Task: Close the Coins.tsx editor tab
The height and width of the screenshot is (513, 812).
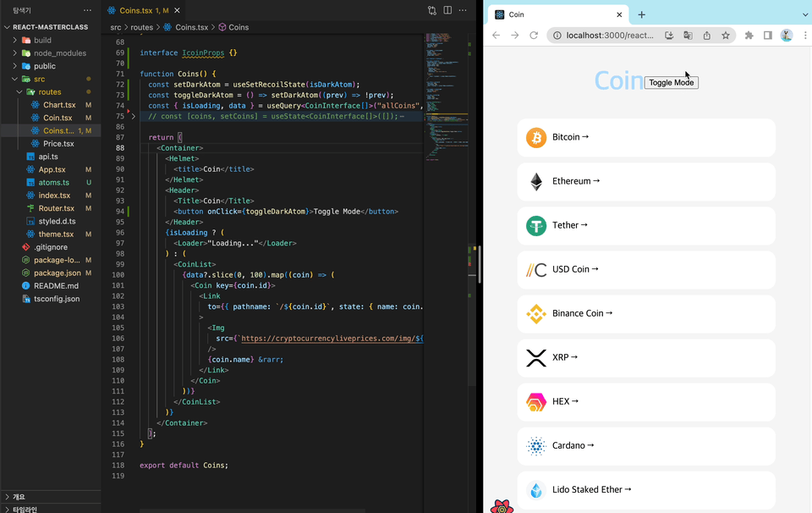Action: point(177,10)
